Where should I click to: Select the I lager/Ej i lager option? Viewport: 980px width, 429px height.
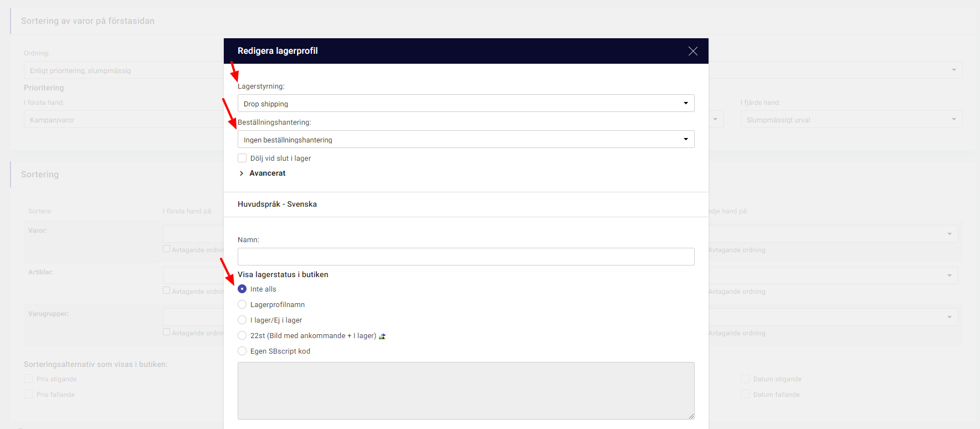click(x=242, y=320)
